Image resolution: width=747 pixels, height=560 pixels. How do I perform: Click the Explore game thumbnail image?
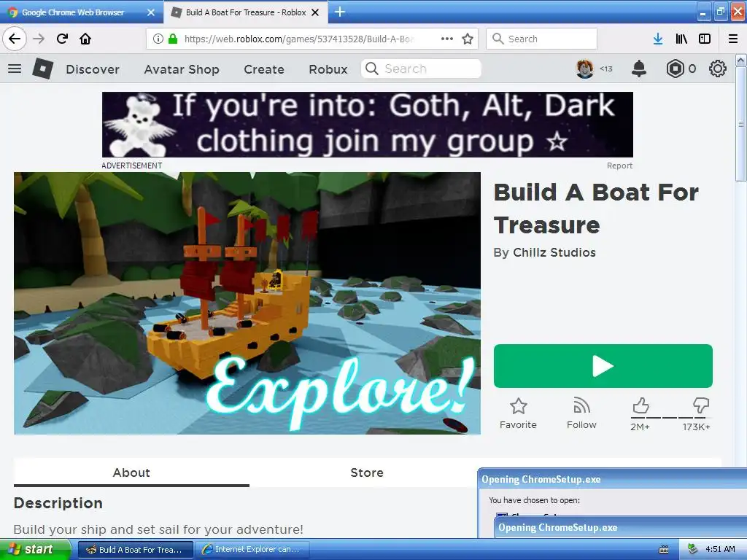pyautogui.click(x=247, y=303)
